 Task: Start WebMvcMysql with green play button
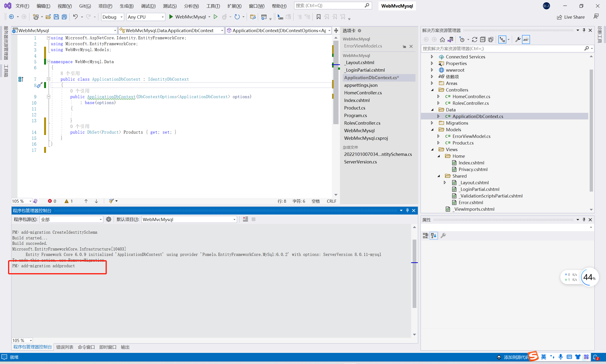click(x=171, y=17)
